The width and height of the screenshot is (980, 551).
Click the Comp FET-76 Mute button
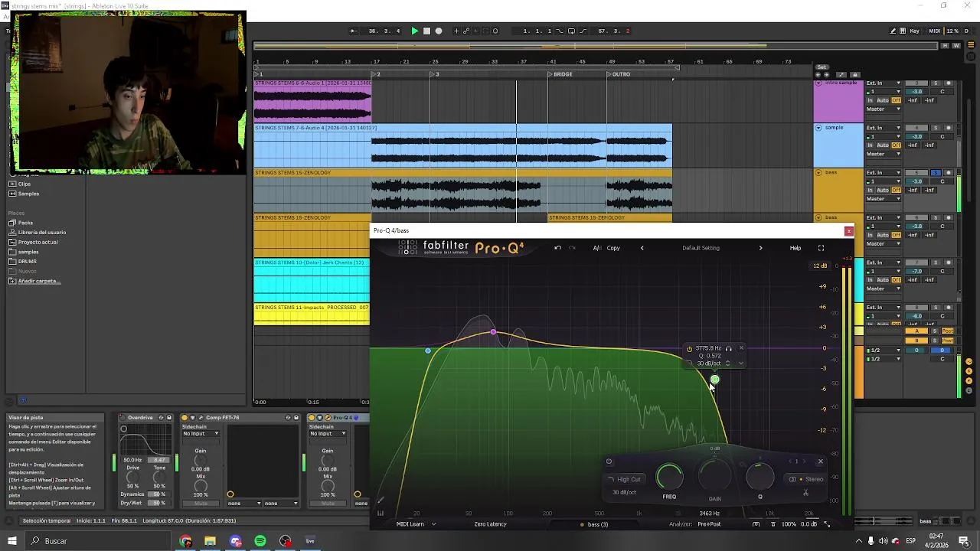201,503
